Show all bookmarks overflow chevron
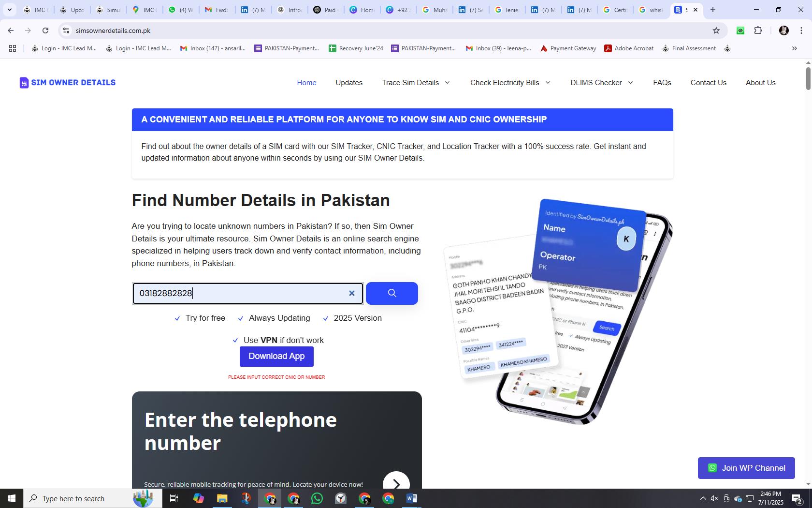The width and height of the screenshot is (812, 508). (x=794, y=48)
